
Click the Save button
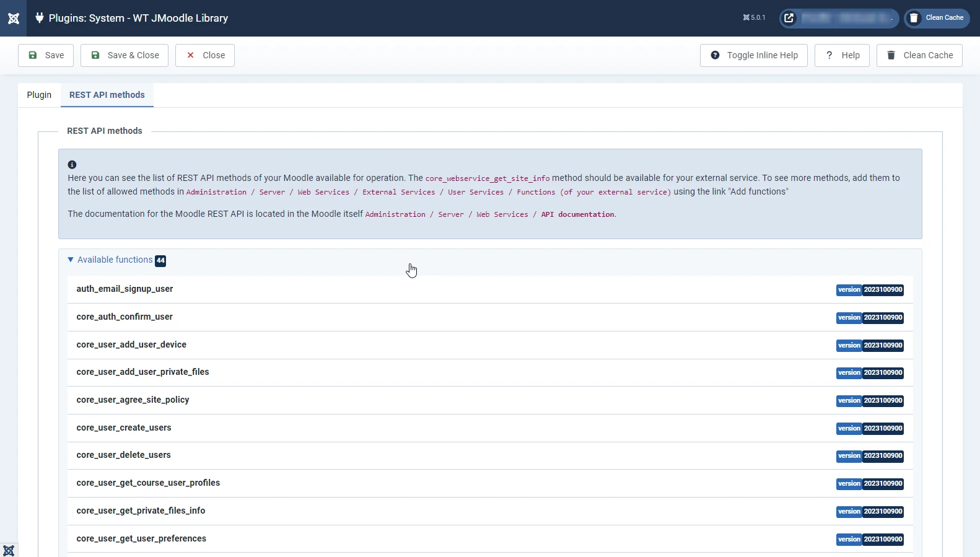pos(46,55)
